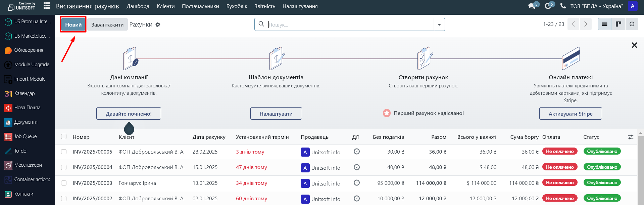
Task: Open optional columns settings icon
Action: tap(631, 137)
